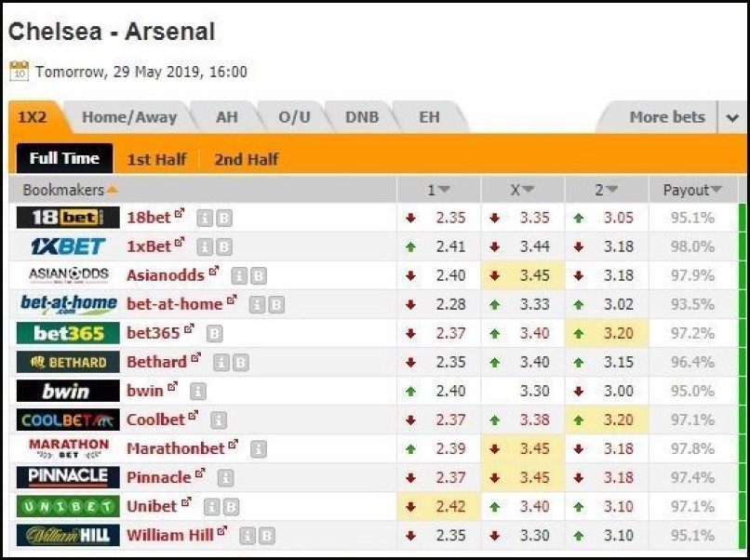Click the 18bet bookmaker logo
The image size is (750, 560).
[x=68, y=218]
